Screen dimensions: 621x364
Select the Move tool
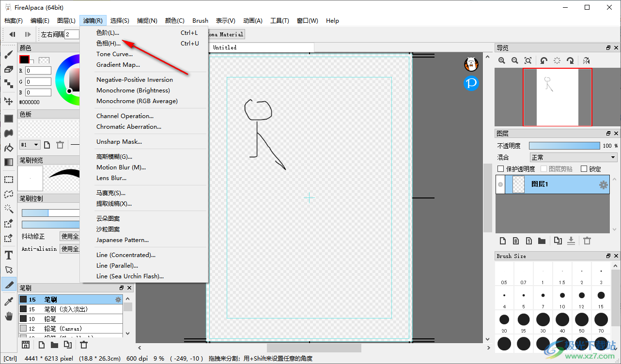(x=9, y=101)
